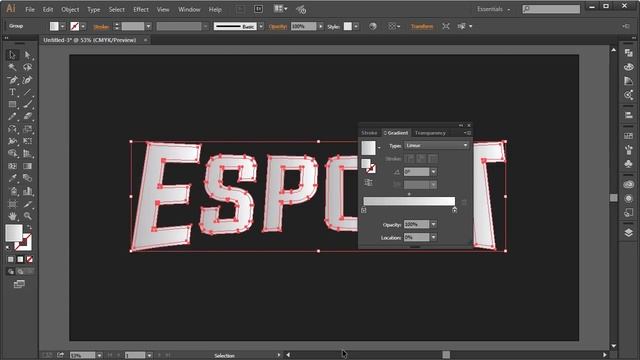Image resolution: width=640 pixels, height=360 pixels.
Task: Switch to the Stroke panel tab
Action: coord(369,133)
